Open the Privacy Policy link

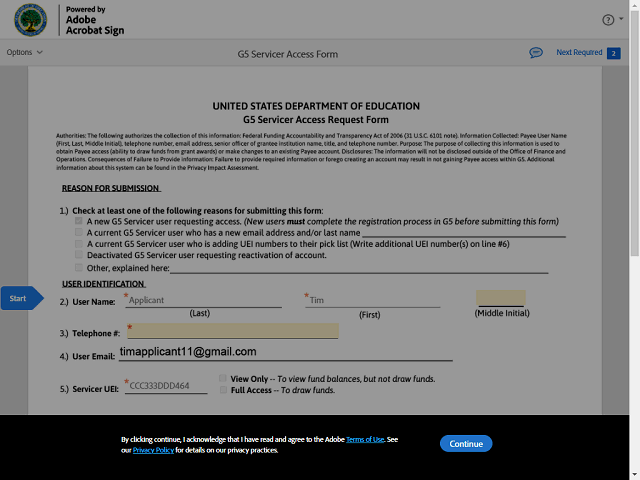click(153, 450)
